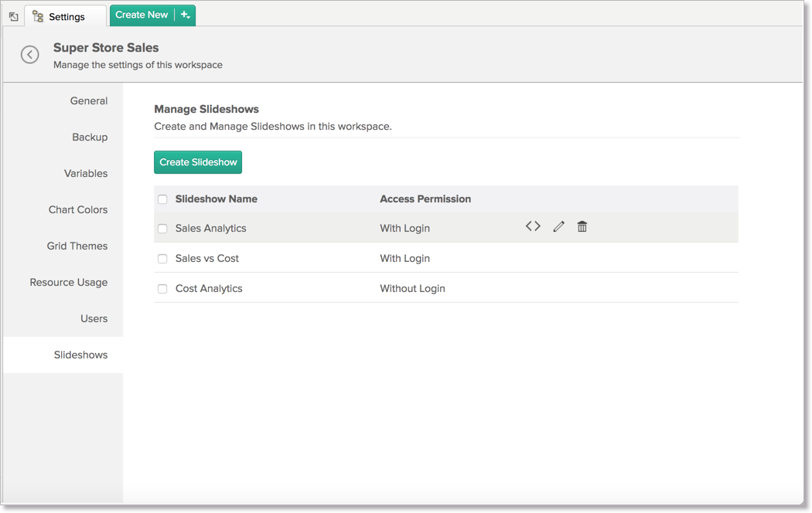The width and height of the screenshot is (812, 513).
Task: Open the General settings section
Action: coord(88,100)
